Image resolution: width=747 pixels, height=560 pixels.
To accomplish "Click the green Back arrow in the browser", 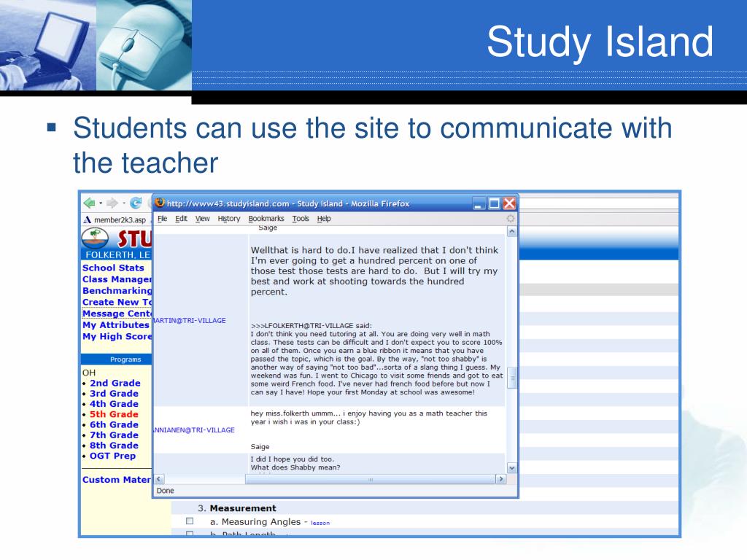I will [x=89, y=203].
